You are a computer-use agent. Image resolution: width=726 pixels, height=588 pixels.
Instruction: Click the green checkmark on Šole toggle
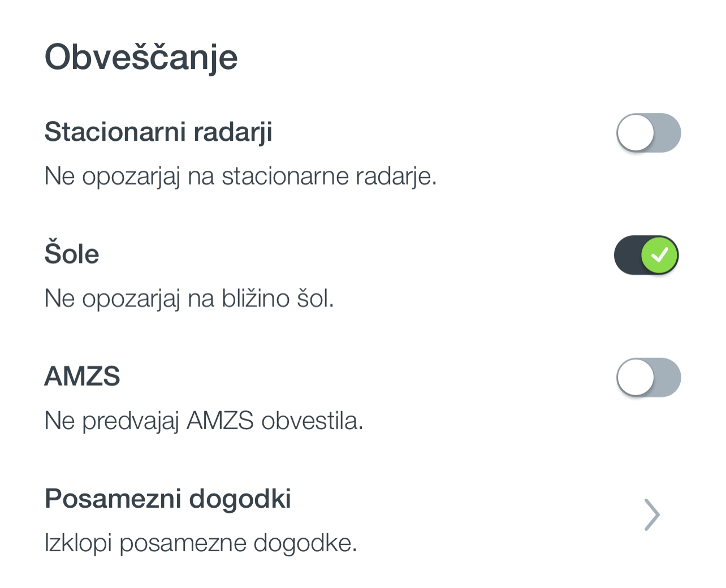pyautogui.click(x=659, y=255)
